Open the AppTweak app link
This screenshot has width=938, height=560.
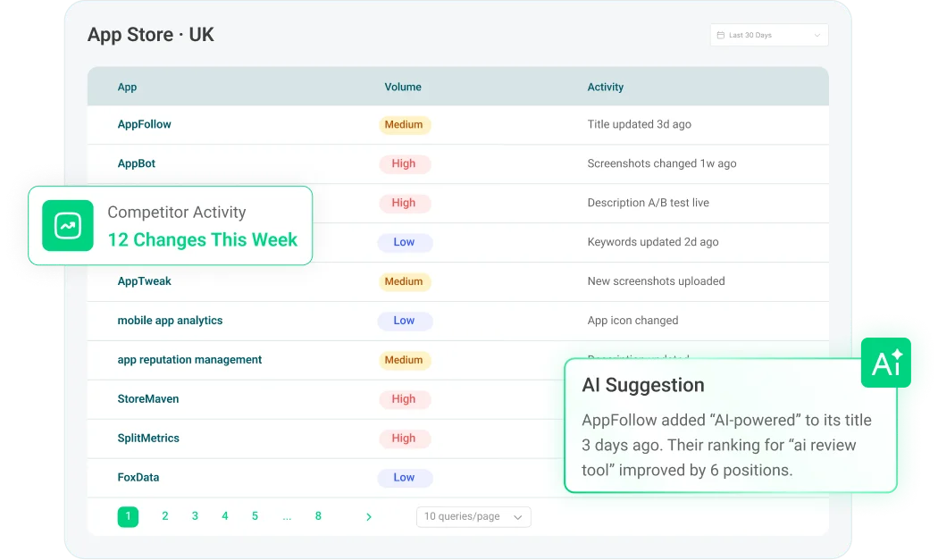click(144, 281)
